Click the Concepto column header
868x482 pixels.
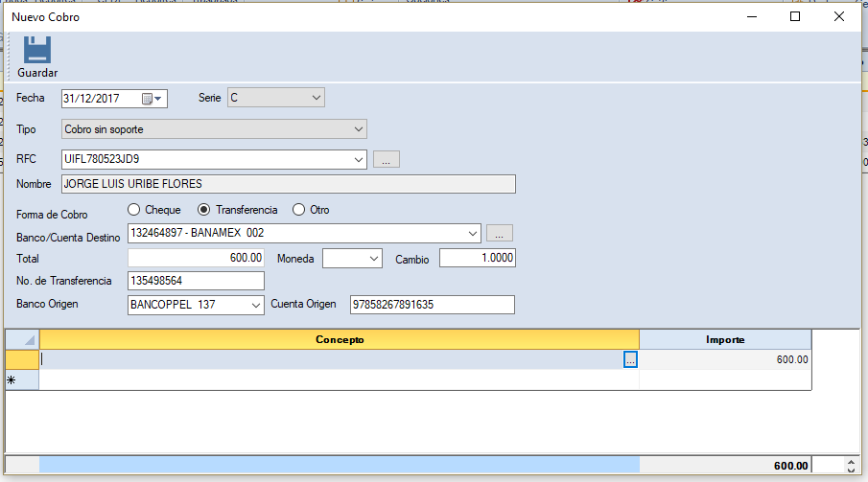340,339
